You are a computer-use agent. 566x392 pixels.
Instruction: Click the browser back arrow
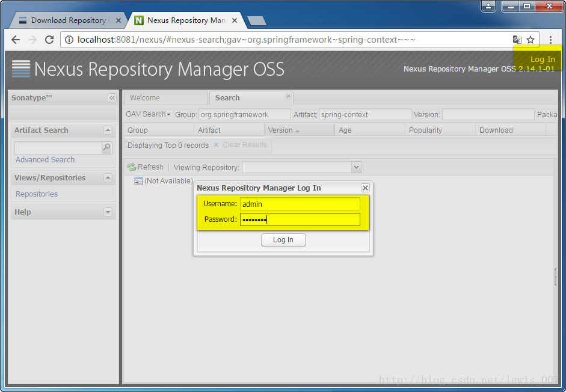16,40
